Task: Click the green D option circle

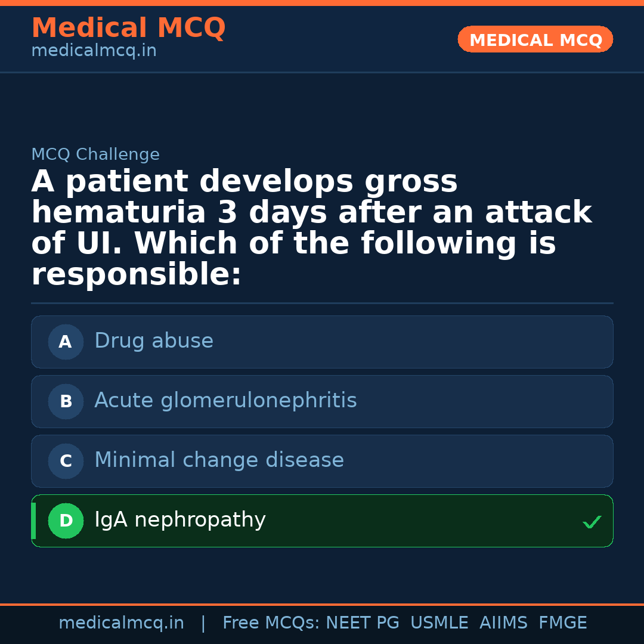Action: 66,521
